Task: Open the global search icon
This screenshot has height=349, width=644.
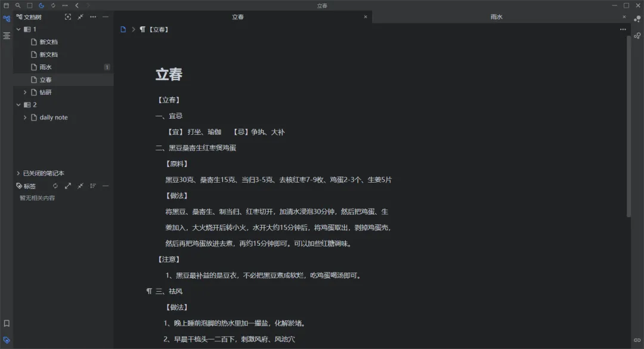Action: 18,5
